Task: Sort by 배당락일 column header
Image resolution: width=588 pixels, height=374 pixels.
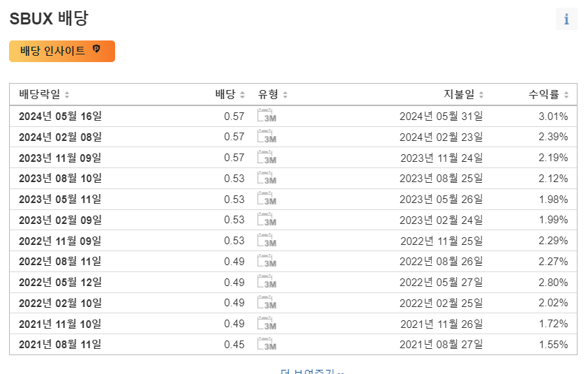Action: (44, 94)
